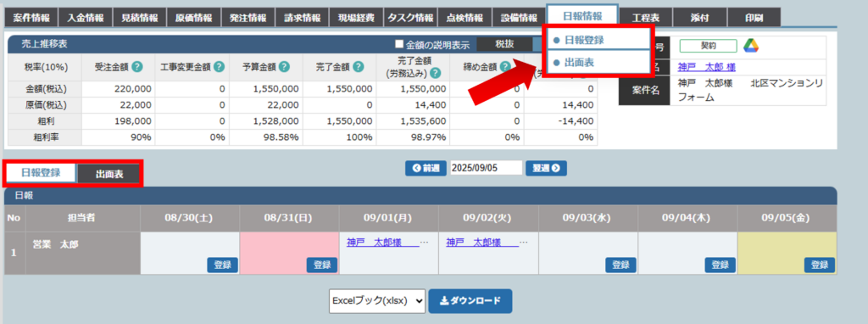This screenshot has height=324, width=868.
Task: Open the Excelブック(xlsx) format dropdown
Action: pos(377,301)
